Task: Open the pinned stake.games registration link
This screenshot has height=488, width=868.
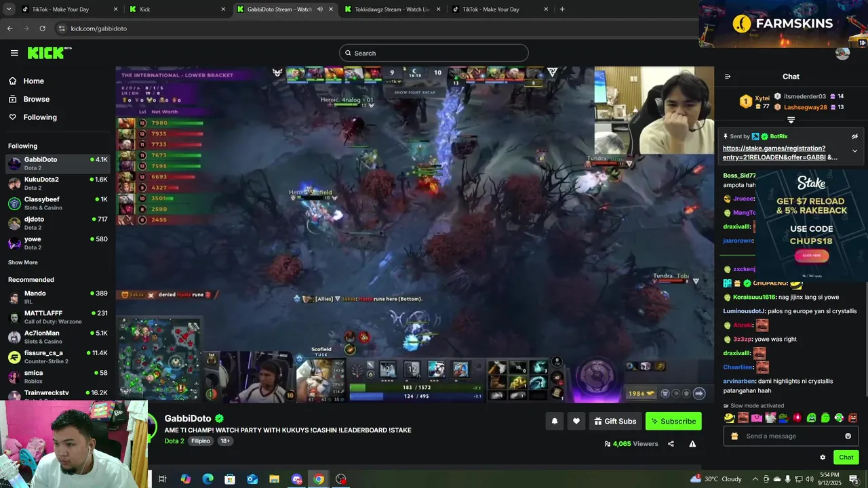Action: point(780,152)
